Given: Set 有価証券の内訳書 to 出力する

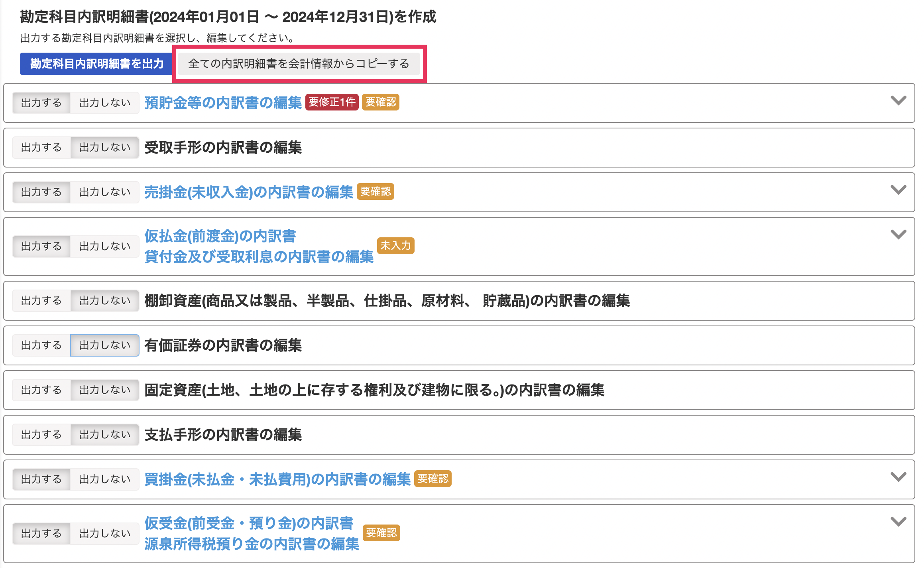Looking at the screenshot, I should 41,345.
